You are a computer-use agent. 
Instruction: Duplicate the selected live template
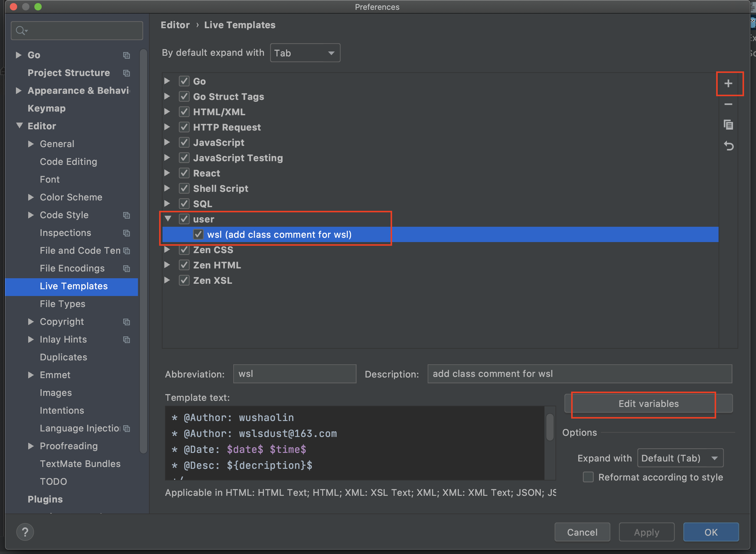tap(728, 125)
